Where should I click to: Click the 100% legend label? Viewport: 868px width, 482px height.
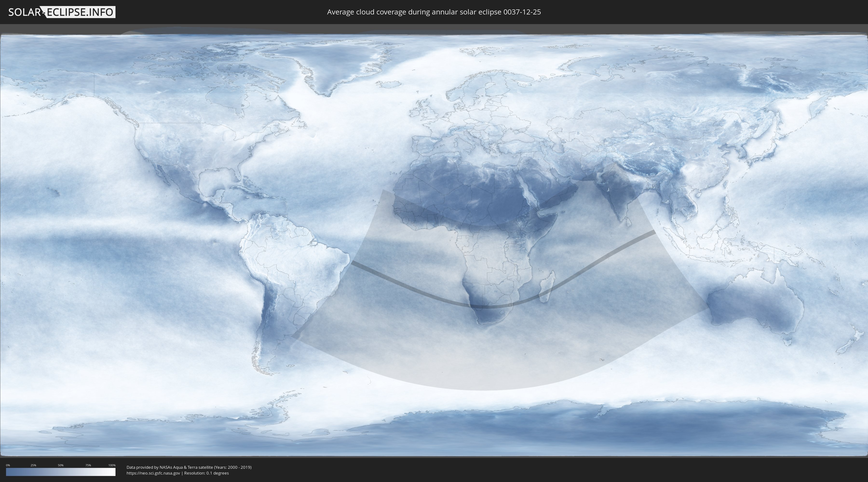click(x=112, y=465)
